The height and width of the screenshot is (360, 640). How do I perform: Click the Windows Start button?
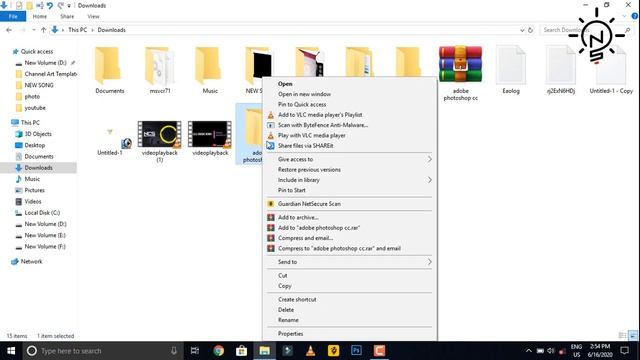(x=11, y=351)
